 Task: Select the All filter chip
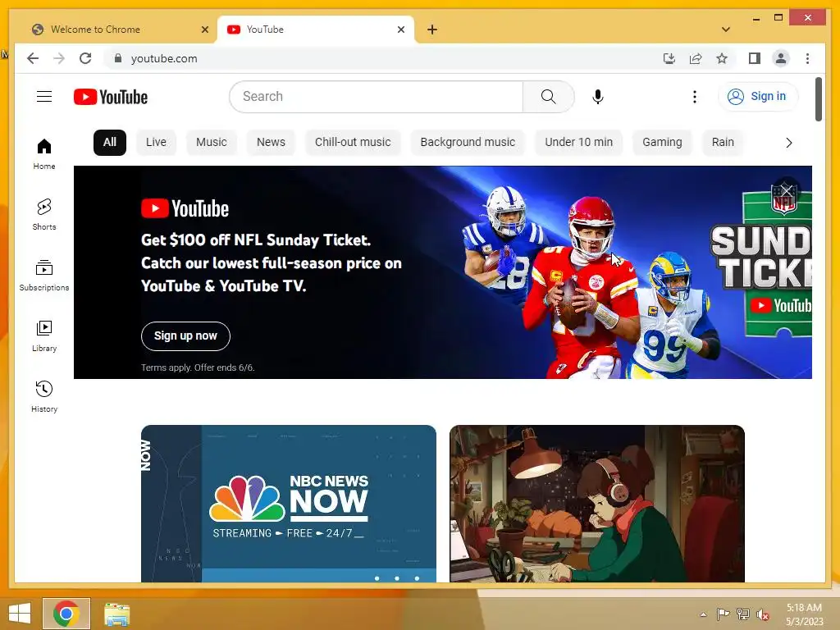tap(110, 143)
